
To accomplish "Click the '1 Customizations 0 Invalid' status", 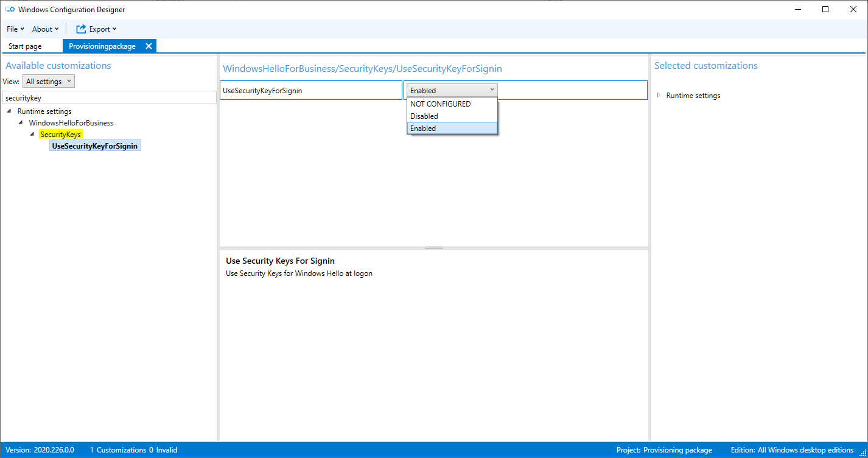I will point(134,450).
